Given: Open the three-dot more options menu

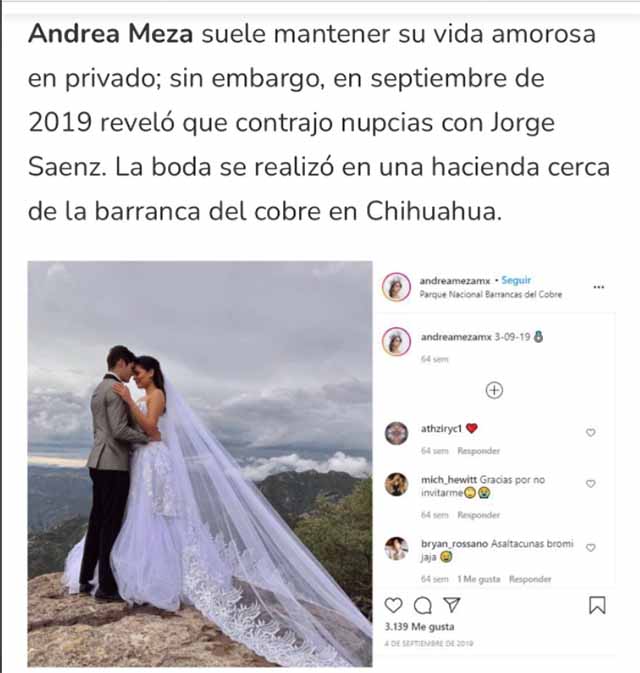Looking at the screenshot, I should pyautogui.click(x=599, y=287).
